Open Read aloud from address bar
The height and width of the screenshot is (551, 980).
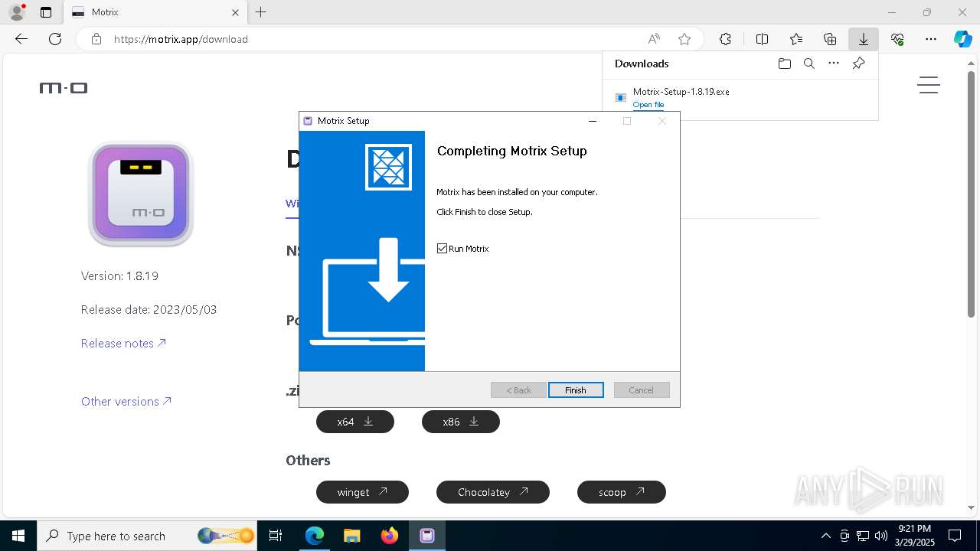click(x=654, y=39)
